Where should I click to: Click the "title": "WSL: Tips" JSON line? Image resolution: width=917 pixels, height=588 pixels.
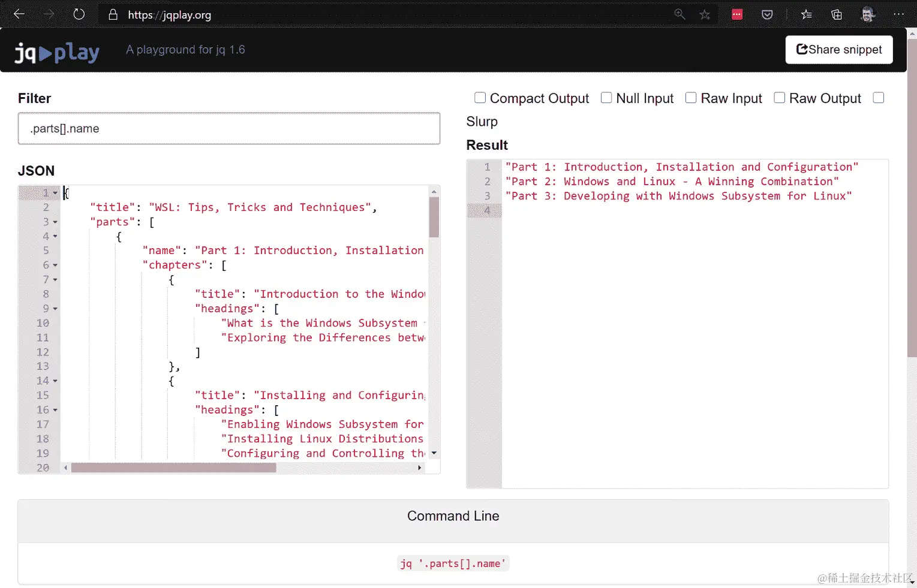233,207
